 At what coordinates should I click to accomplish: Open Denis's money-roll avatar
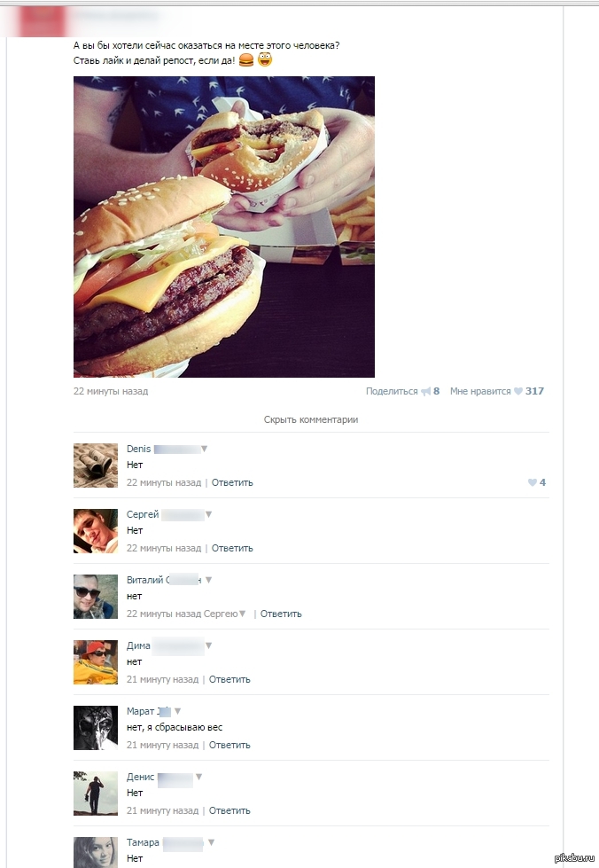coord(96,465)
